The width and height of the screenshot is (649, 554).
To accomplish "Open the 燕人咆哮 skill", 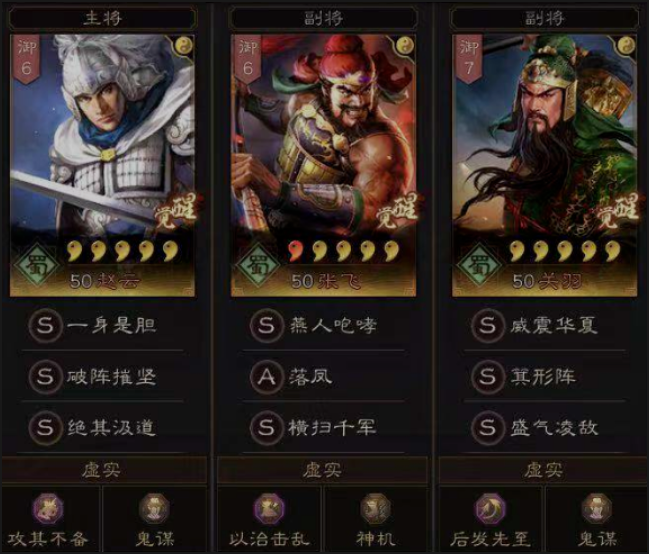I will click(x=323, y=325).
